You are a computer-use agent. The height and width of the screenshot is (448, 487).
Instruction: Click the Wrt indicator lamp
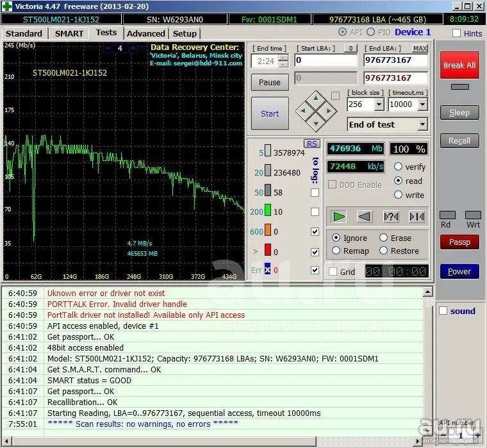click(473, 215)
